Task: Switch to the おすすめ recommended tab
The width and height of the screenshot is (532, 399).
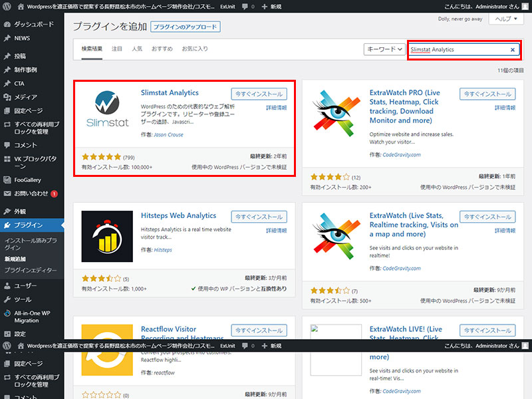Action: tap(162, 49)
